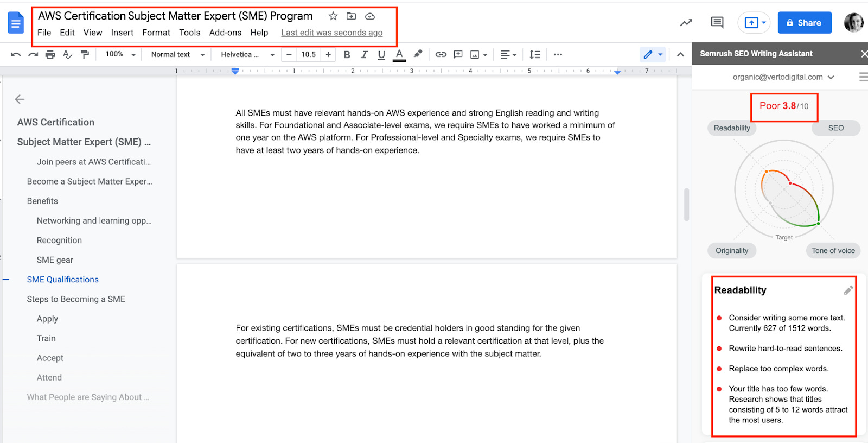The width and height of the screenshot is (868, 443).
Task: Activate the paint format tool
Action: click(x=85, y=54)
